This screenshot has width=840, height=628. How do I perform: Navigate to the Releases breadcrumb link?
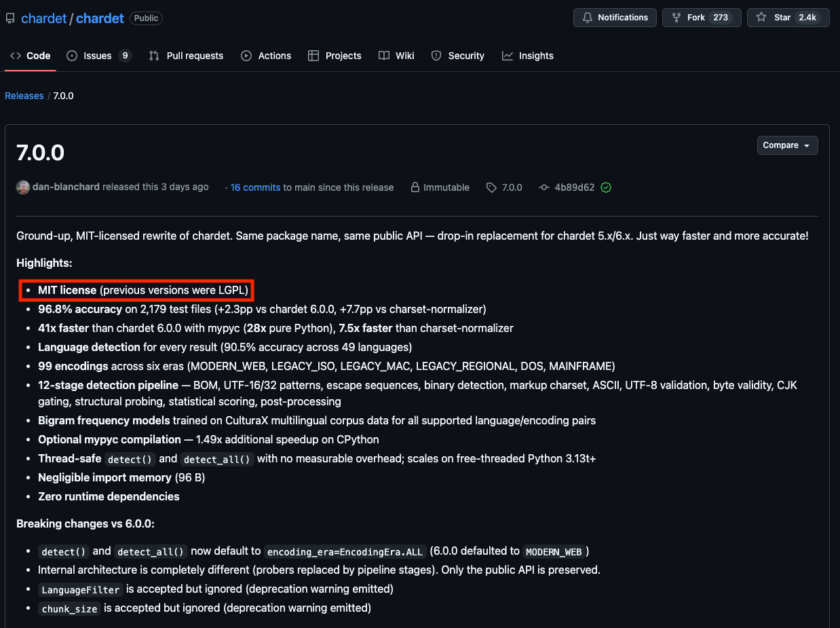point(24,96)
